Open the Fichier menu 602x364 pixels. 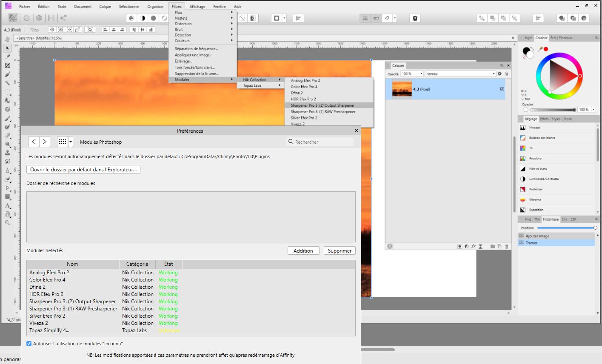[25, 6]
